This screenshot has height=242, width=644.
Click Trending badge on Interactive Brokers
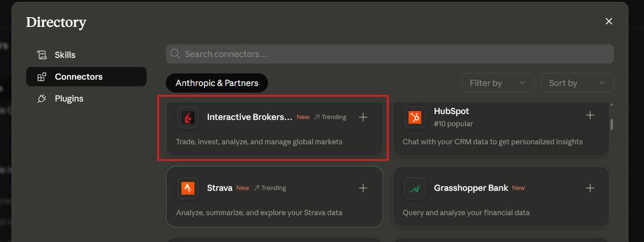click(330, 117)
